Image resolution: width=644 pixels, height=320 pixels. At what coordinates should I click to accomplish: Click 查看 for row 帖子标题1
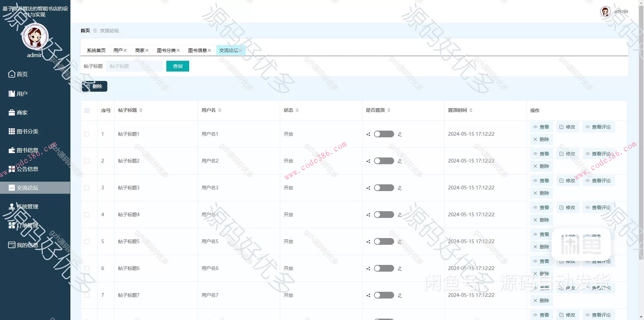click(541, 127)
